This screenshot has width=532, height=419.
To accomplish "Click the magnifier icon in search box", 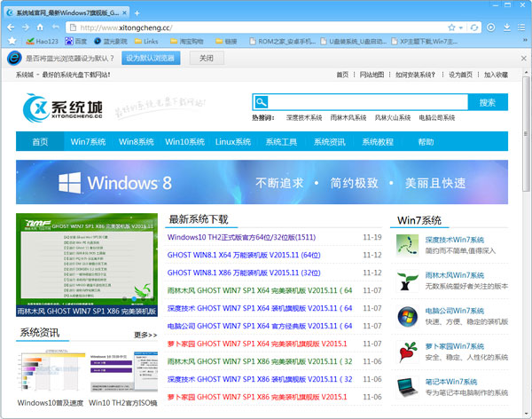I will coord(262,102).
